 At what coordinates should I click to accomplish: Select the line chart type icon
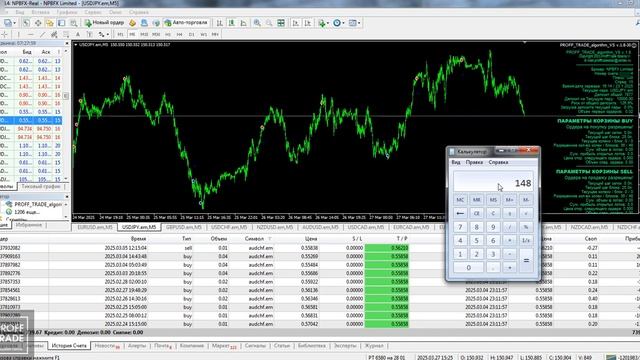243,23
